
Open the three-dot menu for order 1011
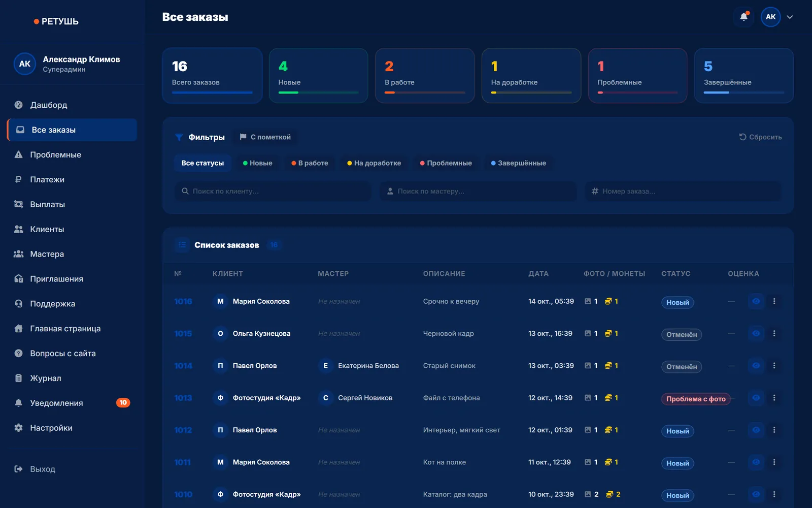coord(774,462)
